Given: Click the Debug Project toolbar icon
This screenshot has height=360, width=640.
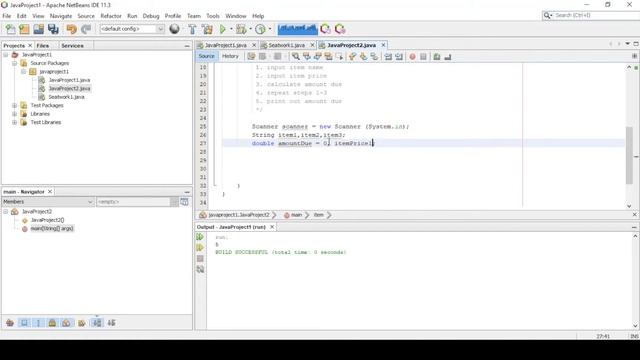Looking at the screenshot, I should point(241,29).
